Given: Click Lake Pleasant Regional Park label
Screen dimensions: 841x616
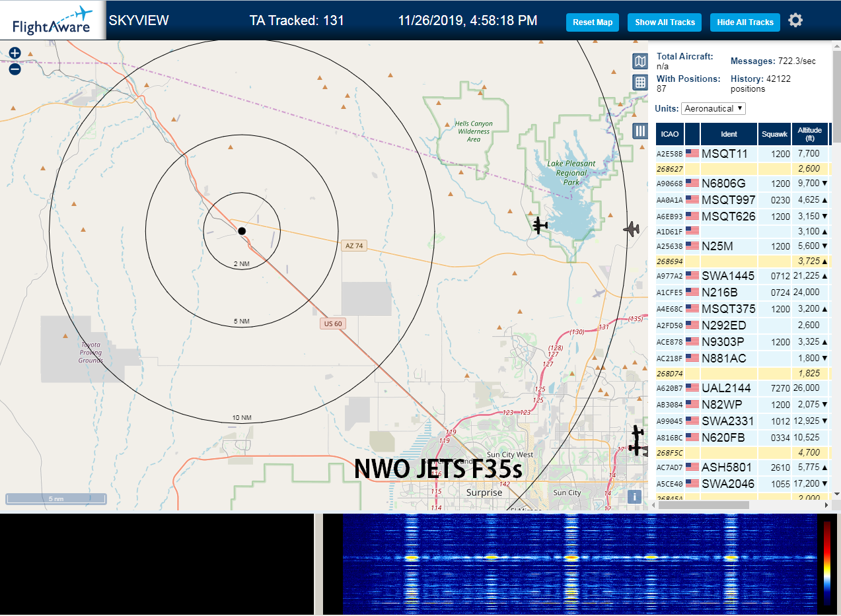Looking at the screenshot, I should click(571, 172).
